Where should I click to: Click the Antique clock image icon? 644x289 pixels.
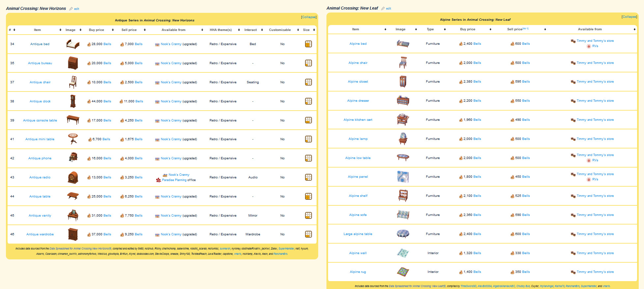[x=72, y=101]
